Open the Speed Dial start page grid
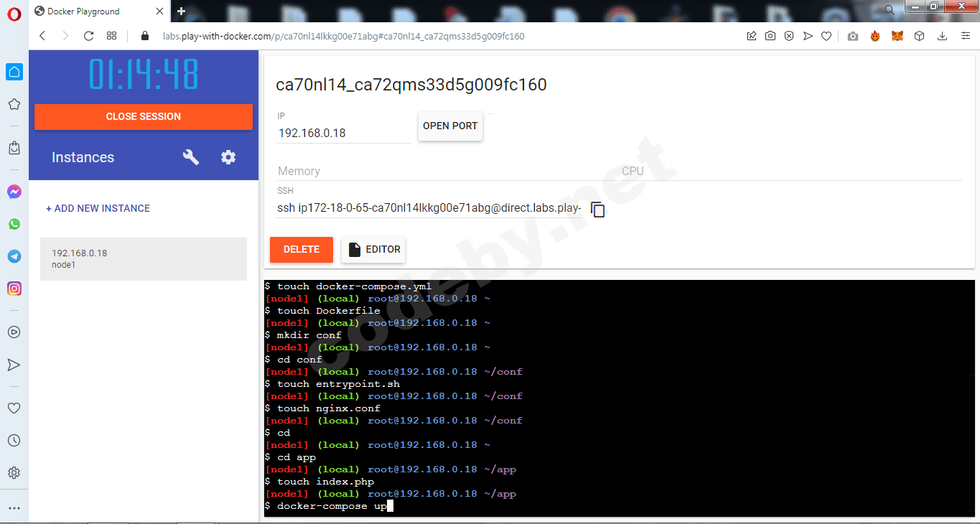The width and height of the screenshot is (980, 524). pyautogui.click(x=111, y=36)
